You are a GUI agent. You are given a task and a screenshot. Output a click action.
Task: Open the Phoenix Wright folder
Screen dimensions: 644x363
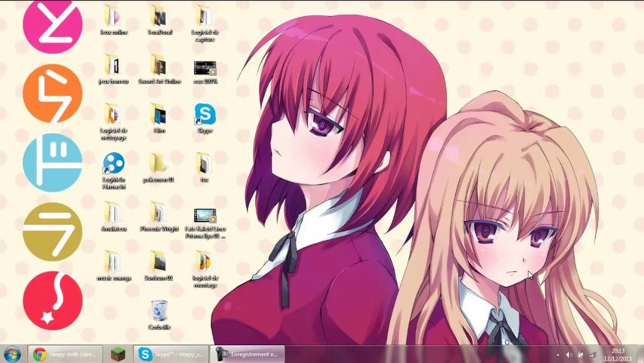click(160, 217)
